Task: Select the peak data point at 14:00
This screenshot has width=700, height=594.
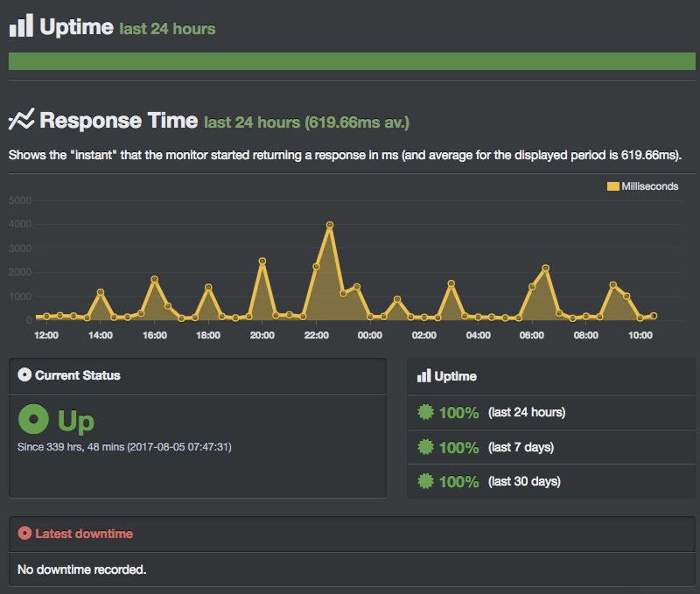Action: point(101,292)
